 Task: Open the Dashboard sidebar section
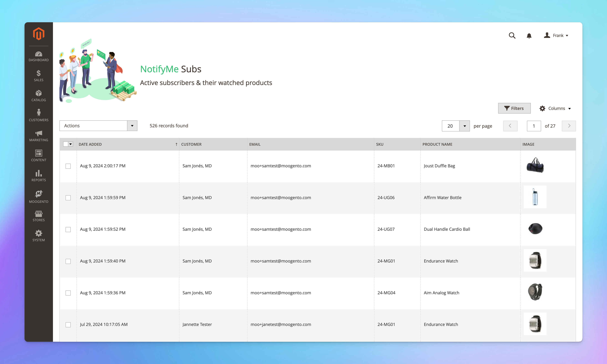click(39, 56)
